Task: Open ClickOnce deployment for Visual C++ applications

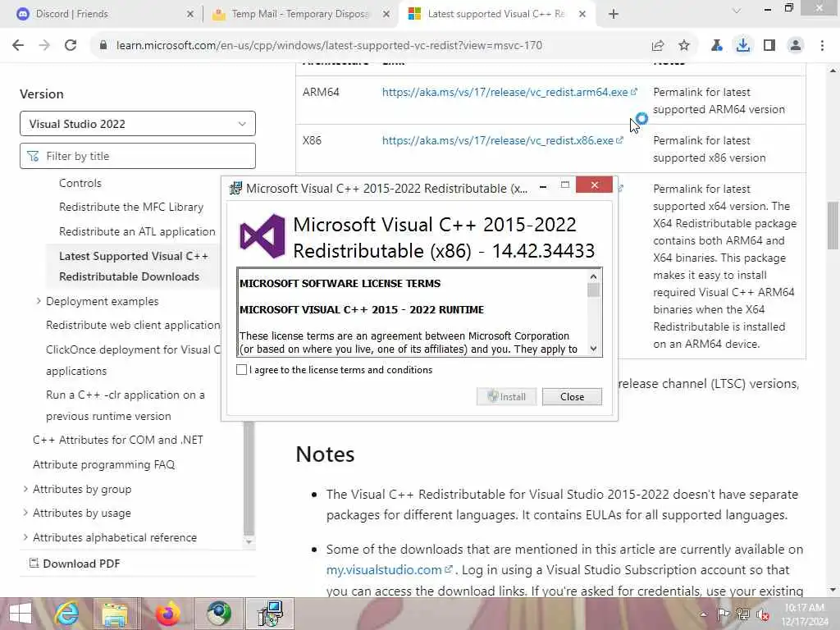Action: click(x=133, y=360)
